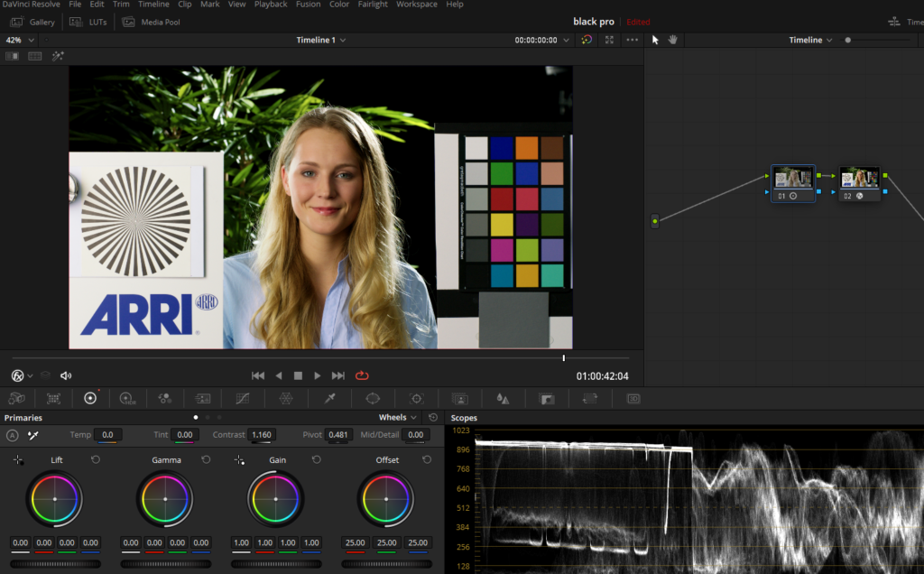The image size is (924, 574).
Task: Mute the viewer audio
Action: [65, 375]
